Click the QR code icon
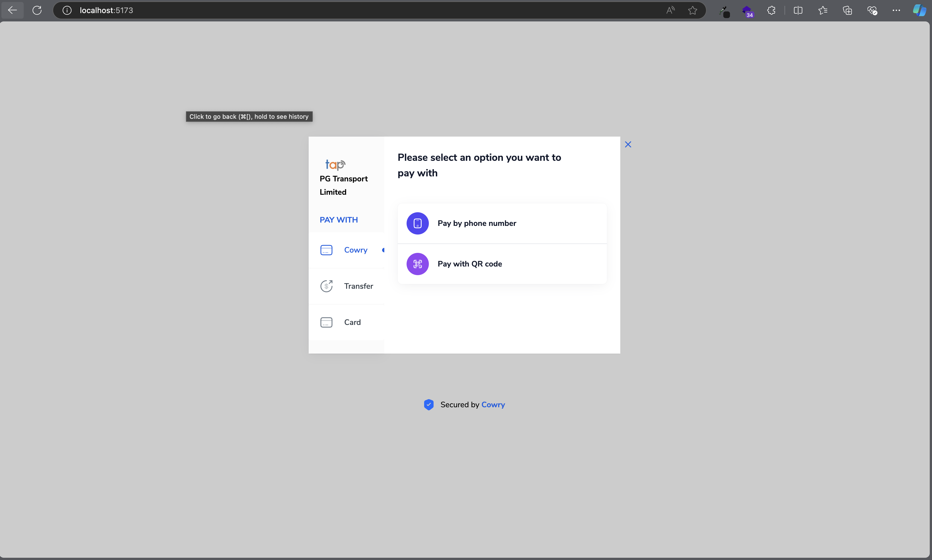Viewport: 932px width, 560px height. (417, 264)
